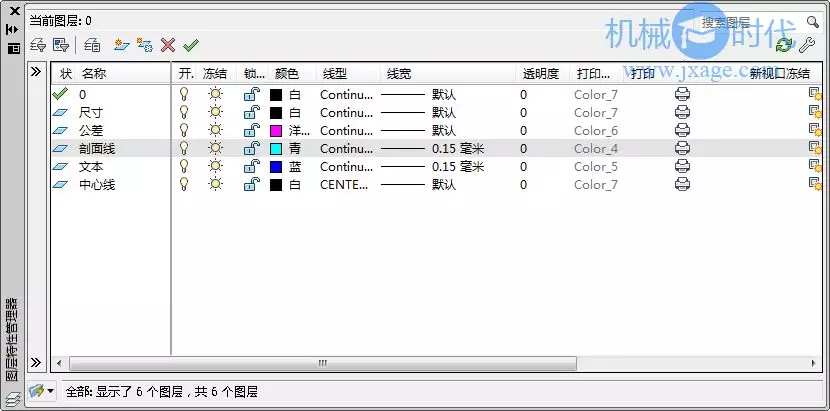Turn off layer 公差 light bulb
830x411 pixels.
tap(184, 131)
